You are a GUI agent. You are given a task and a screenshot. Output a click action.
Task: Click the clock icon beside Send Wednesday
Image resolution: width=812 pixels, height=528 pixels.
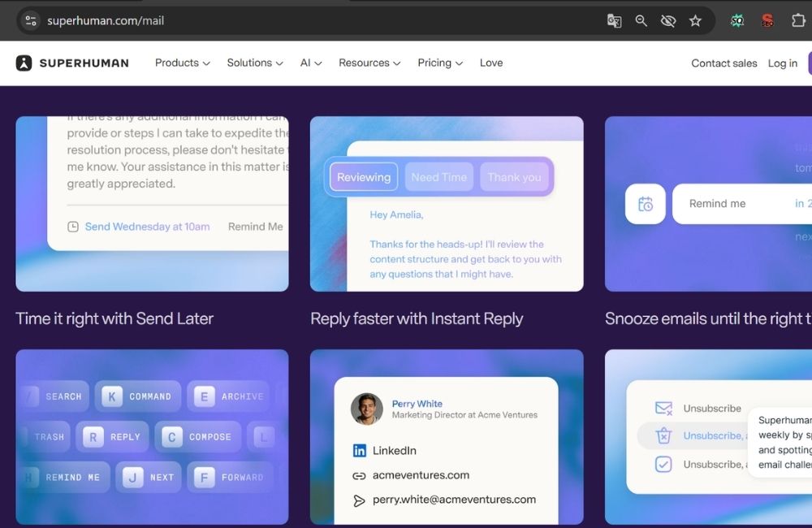tap(73, 227)
